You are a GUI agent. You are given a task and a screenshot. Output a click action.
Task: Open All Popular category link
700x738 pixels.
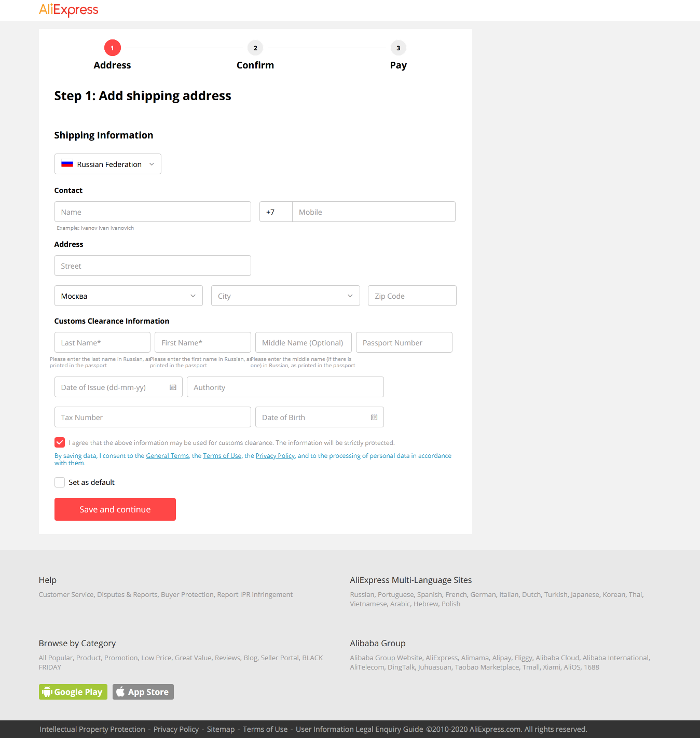click(x=56, y=658)
